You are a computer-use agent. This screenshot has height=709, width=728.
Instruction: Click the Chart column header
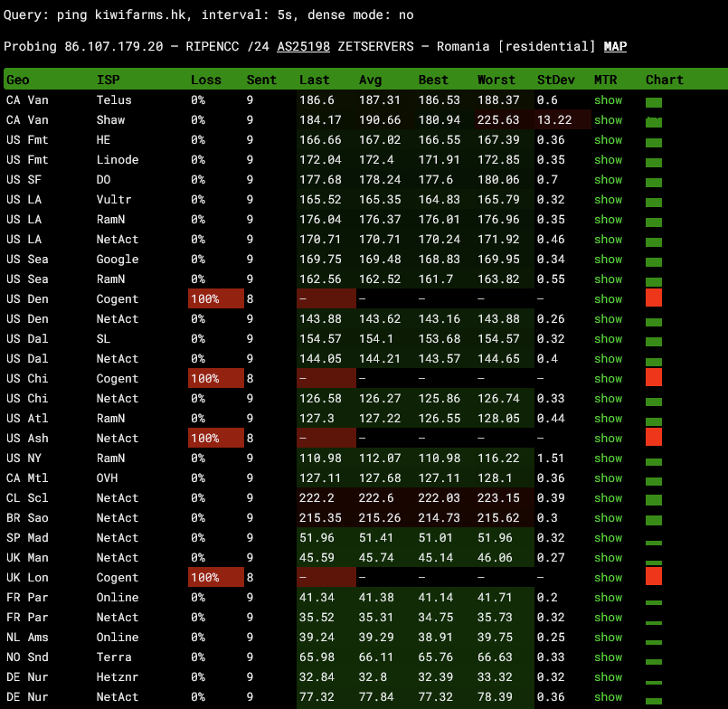665,80
